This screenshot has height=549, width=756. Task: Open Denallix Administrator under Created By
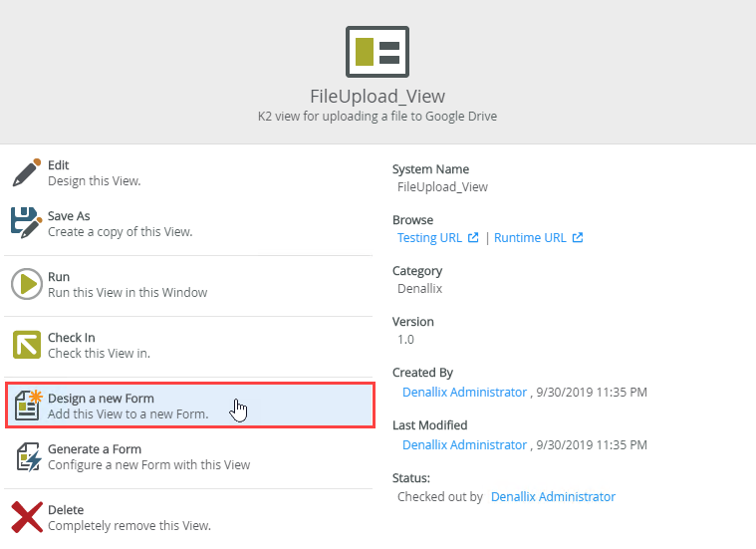coord(464,393)
